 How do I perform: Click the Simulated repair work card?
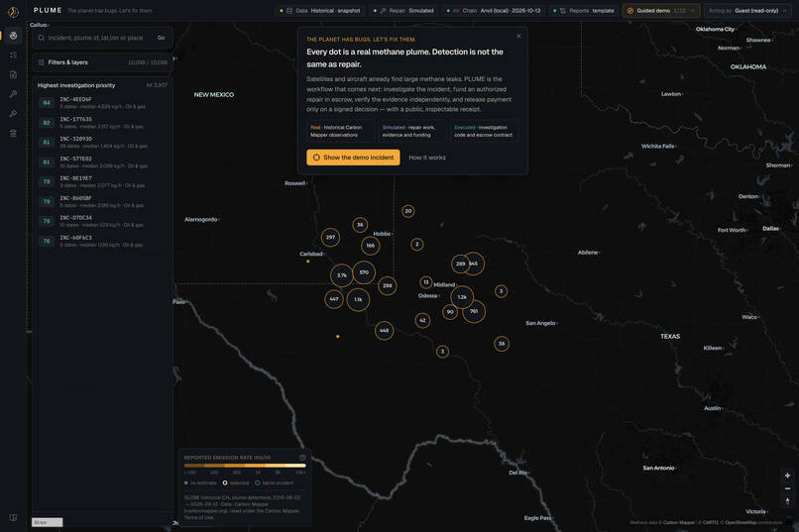(x=411, y=132)
